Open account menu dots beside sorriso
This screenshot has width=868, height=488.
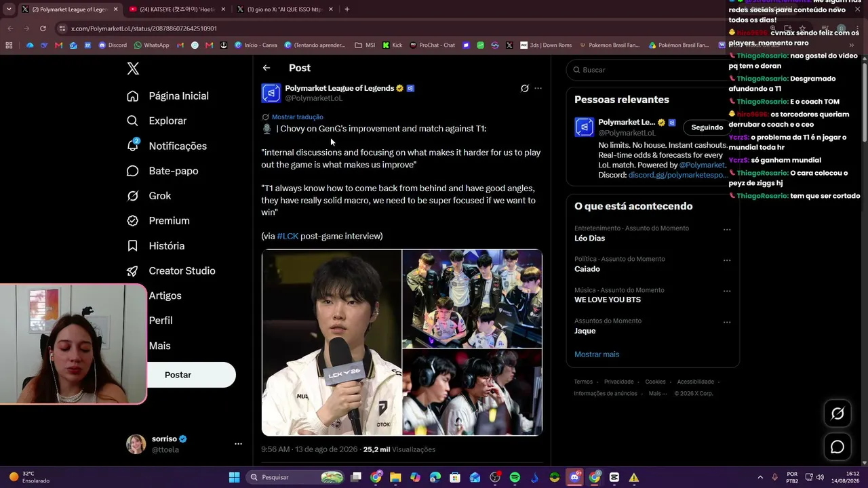point(238,444)
